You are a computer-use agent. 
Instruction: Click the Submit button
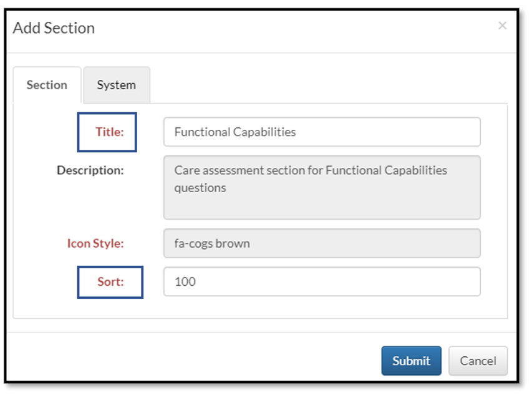tap(411, 361)
